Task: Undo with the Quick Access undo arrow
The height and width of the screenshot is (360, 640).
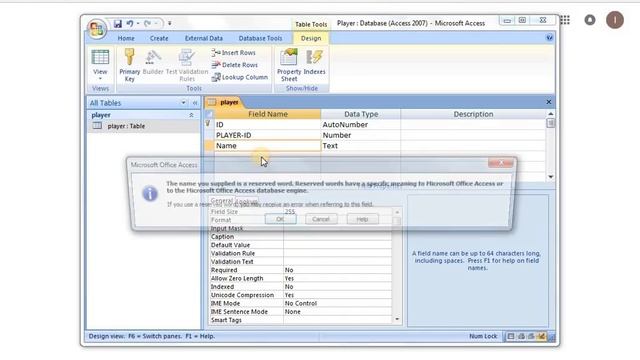Action: coord(130,24)
